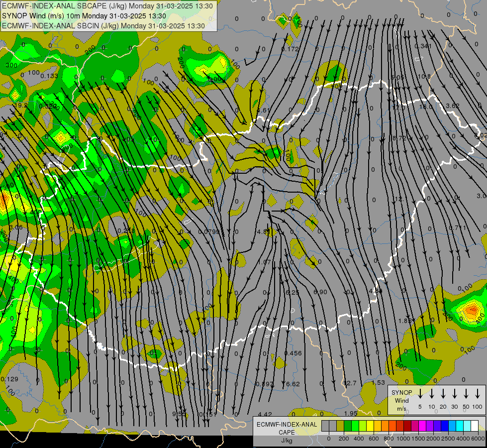The image size is (487, 448).
Task: Click the map value 9.55
Action: [179, 414]
